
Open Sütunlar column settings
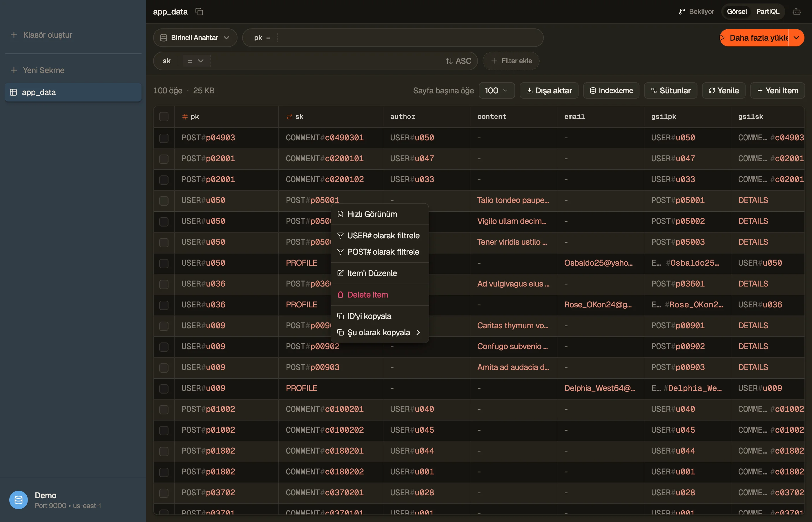pyautogui.click(x=670, y=90)
